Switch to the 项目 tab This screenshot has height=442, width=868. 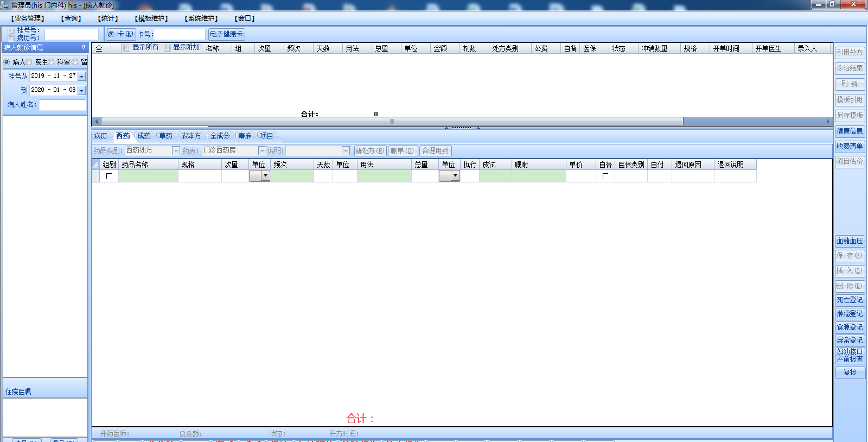[x=266, y=136]
